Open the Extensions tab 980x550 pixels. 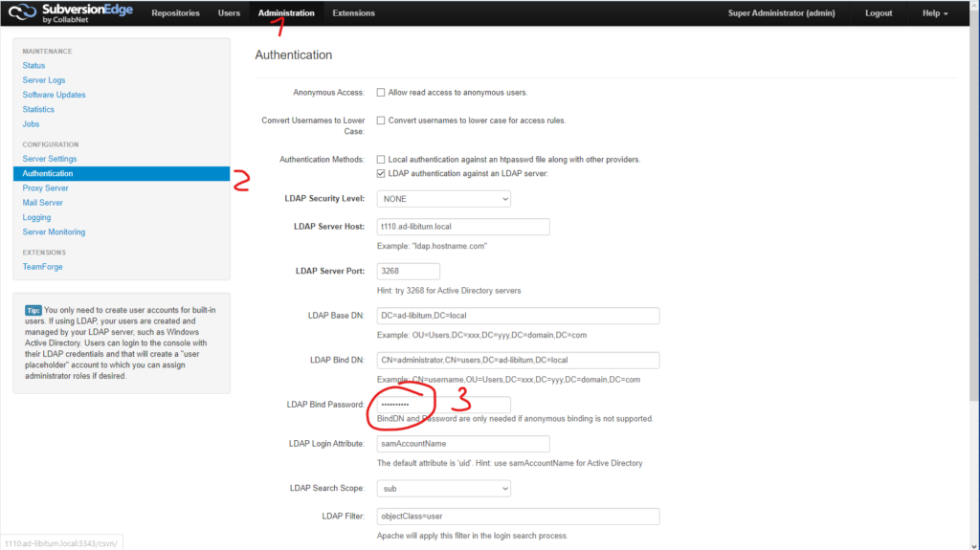point(353,13)
